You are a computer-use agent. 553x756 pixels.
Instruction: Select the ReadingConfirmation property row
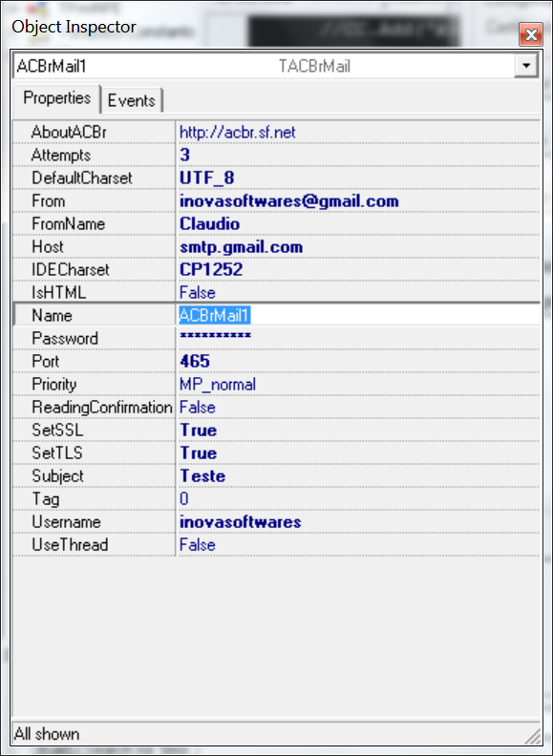[276, 407]
